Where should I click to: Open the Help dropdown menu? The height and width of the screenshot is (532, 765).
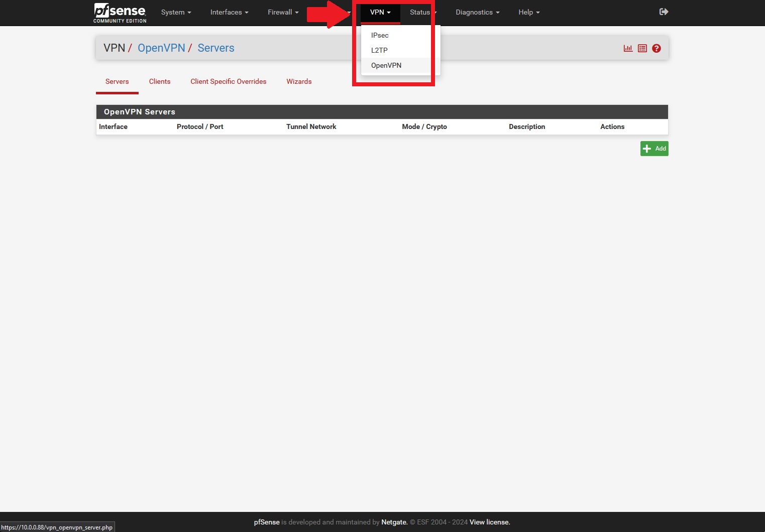click(529, 12)
